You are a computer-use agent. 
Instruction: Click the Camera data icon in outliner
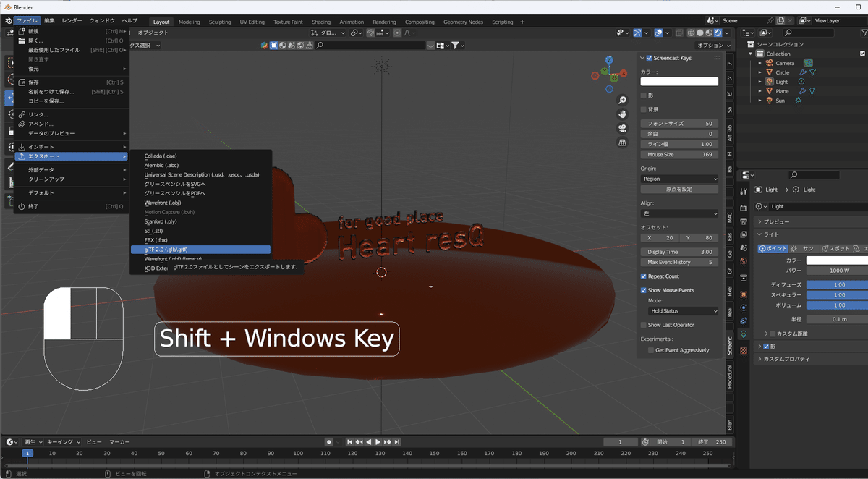click(808, 63)
